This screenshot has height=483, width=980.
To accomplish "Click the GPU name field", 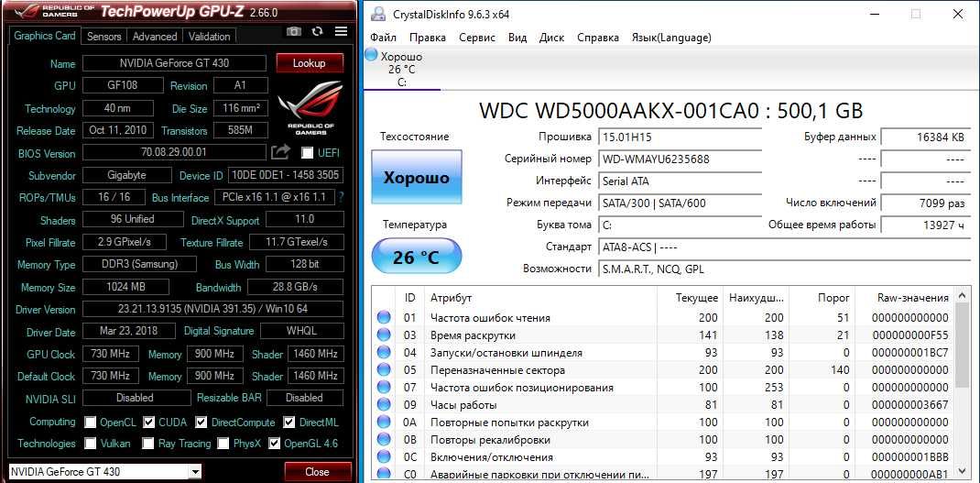I will click(174, 63).
